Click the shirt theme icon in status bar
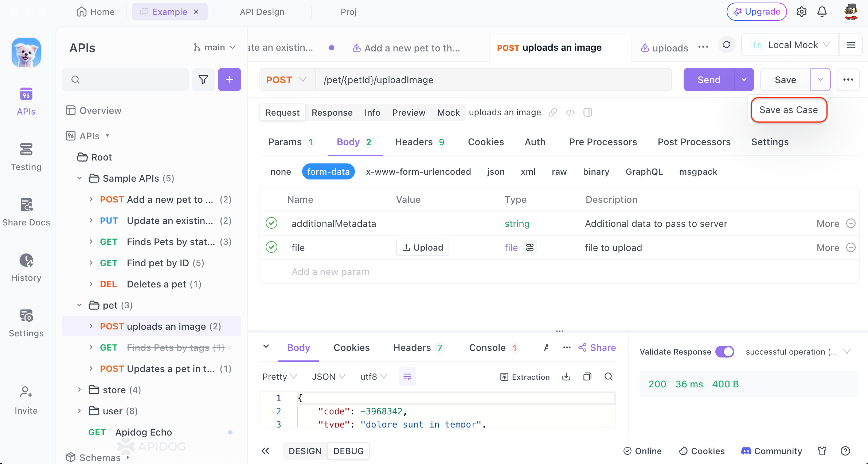The width and height of the screenshot is (868, 464). 822,451
